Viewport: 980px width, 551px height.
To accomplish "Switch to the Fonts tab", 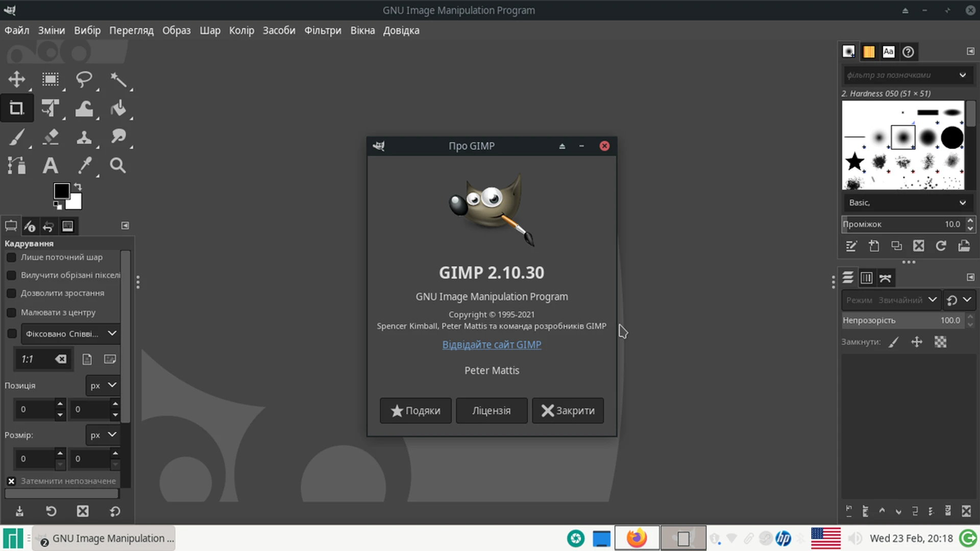I will click(x=889, y=52).
